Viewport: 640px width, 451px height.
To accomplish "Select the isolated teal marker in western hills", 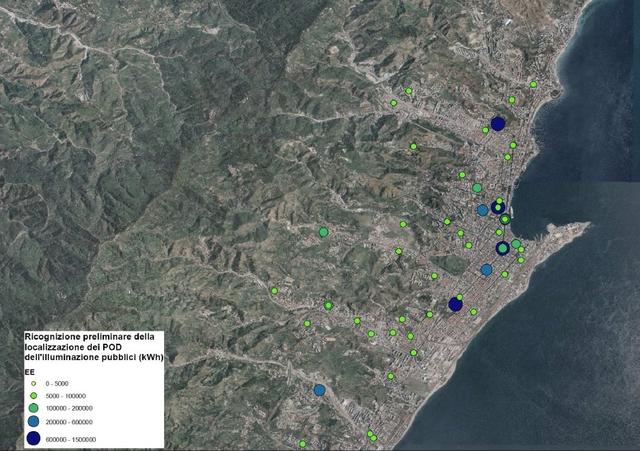I will [x=323, y=232].
